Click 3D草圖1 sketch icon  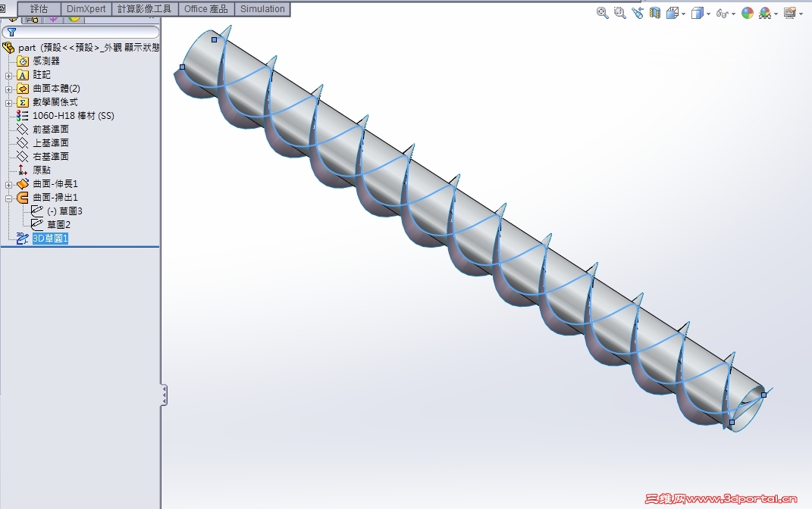click(22, 239)
